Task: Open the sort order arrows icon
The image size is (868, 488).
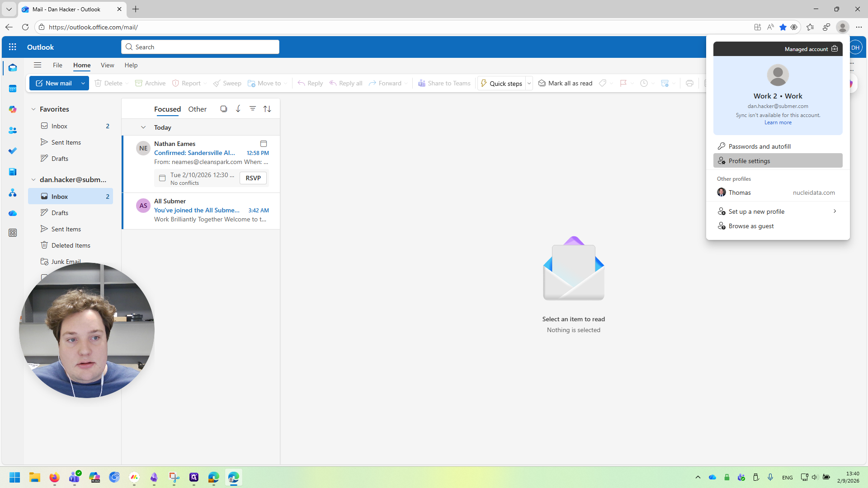Action: [267, 109]
